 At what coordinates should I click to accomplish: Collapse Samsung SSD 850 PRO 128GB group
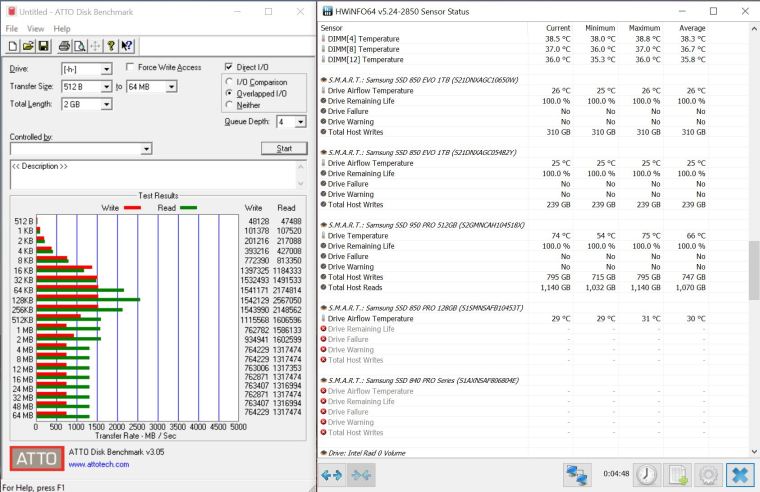pyautogui.click(x=323, y=308)
